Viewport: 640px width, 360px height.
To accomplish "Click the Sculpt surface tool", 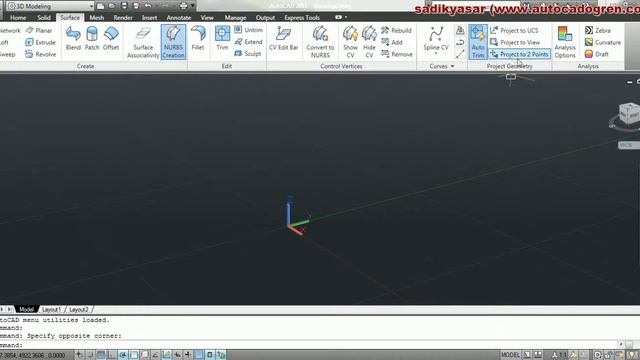I will coord(248,53).
